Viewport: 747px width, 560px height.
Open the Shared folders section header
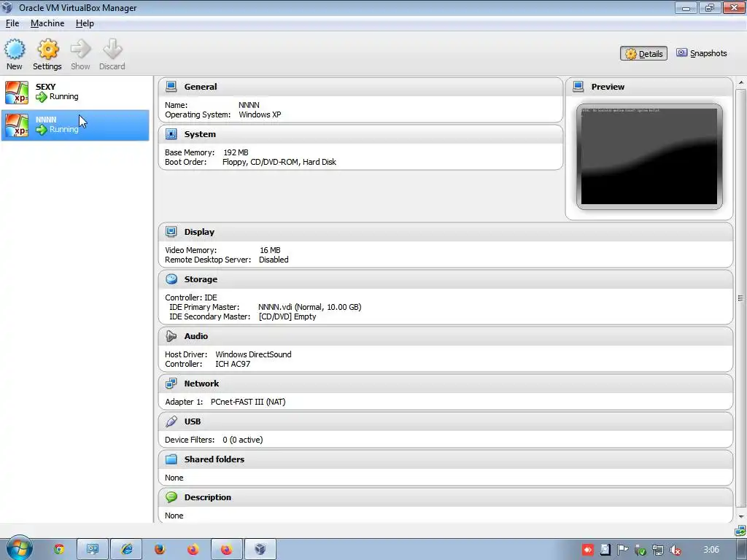(446, 459)
